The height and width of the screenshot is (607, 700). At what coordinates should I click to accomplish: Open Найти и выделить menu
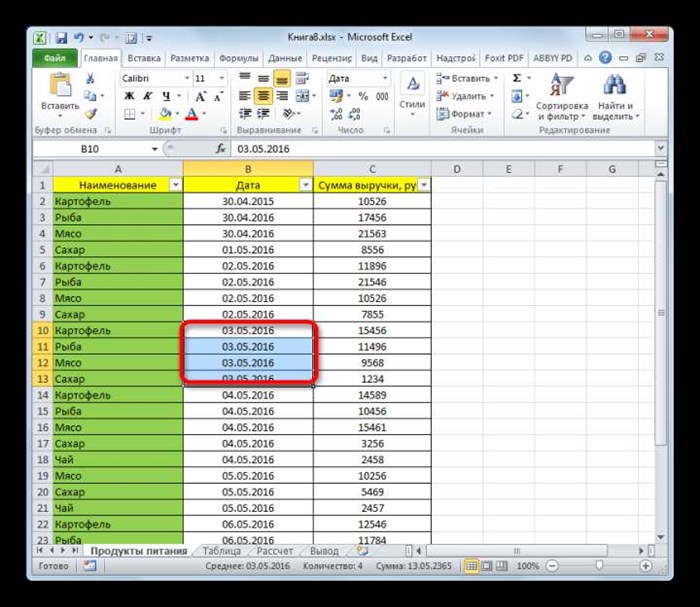pos(616,97)
